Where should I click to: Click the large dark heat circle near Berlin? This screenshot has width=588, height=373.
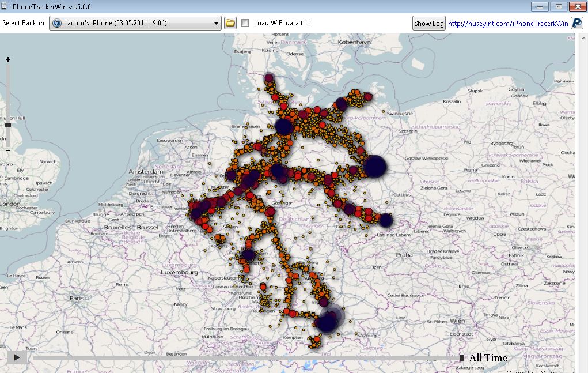click(x=374, y=166)
